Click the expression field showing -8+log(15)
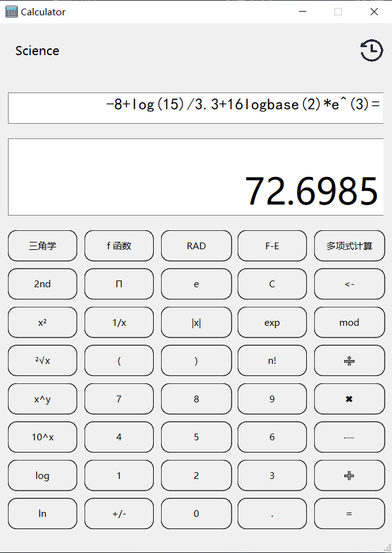 [195, 108]
